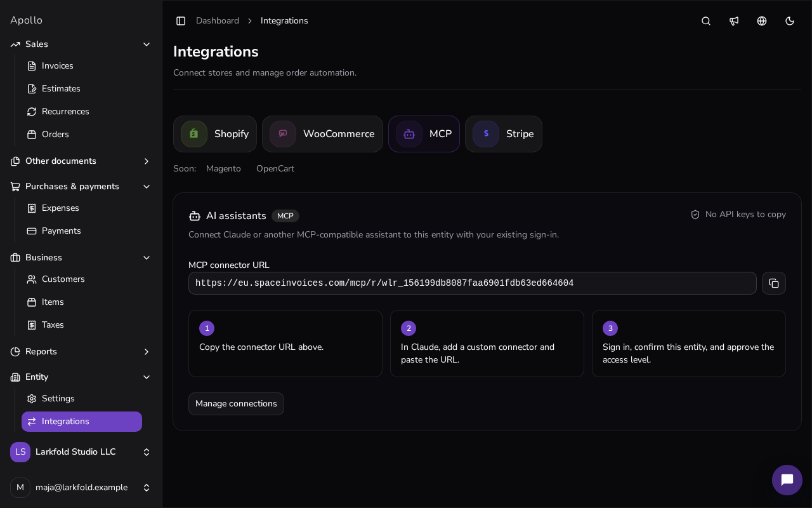This screenshot has height=508, width=812.
Task: Open the Larkfold Studio LLC entity switcher
Action: click(x=81, y=452)
